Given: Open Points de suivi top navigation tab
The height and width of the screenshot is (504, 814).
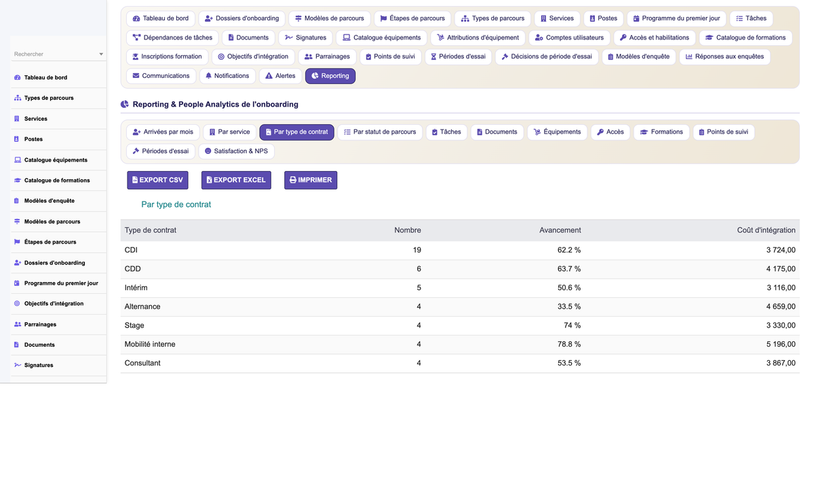Looking at the screenshot, I should click(390, 57).
